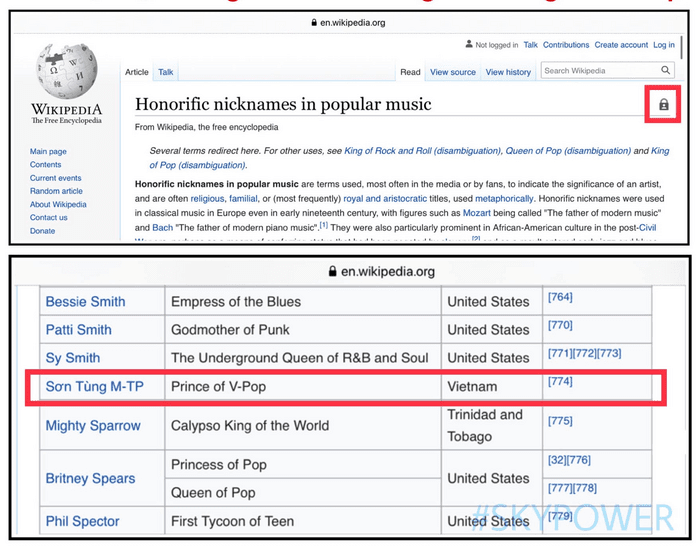Open the Bach link
This screenshot has width=700, height=555.
point(162,228)
